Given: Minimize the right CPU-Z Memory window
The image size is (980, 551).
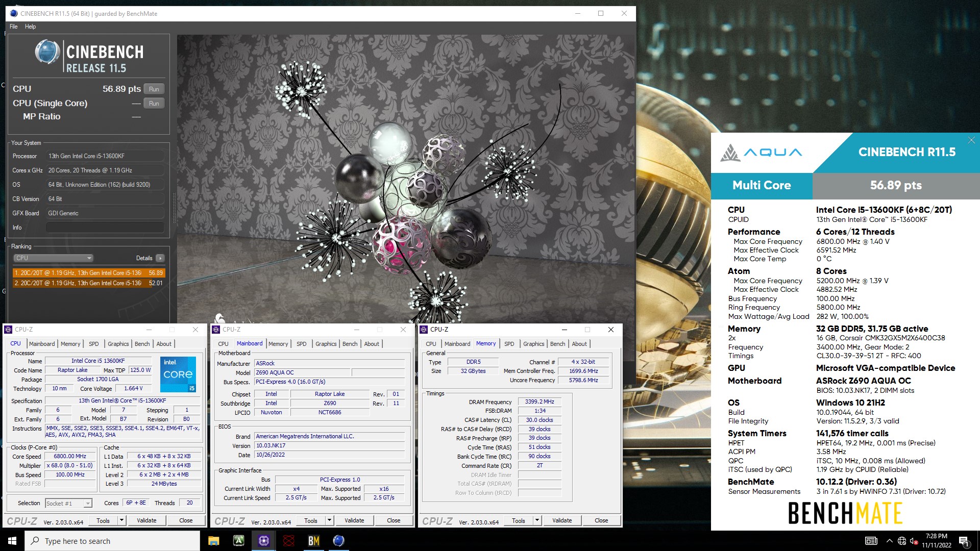Looking at the screenshot, I should pos(565,330).
